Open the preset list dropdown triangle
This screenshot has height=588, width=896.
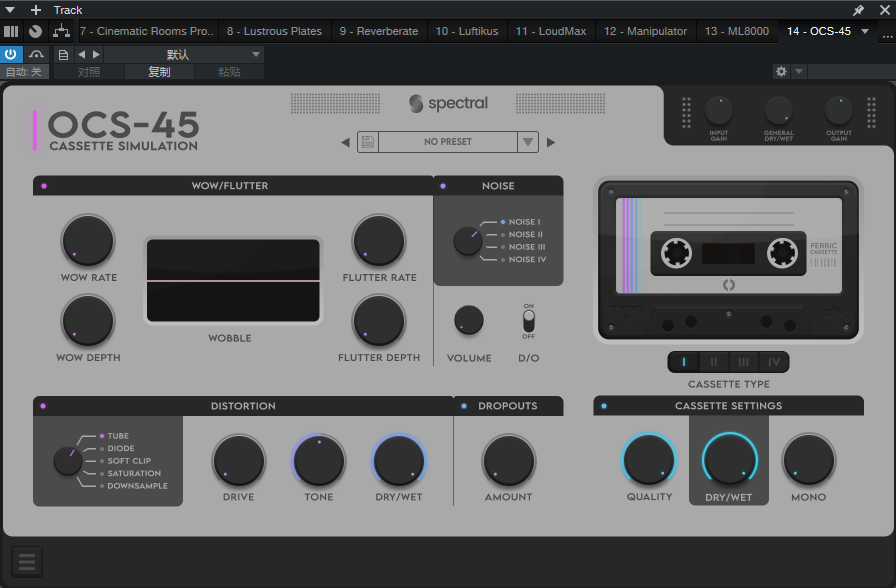click(x=528, y=142)
